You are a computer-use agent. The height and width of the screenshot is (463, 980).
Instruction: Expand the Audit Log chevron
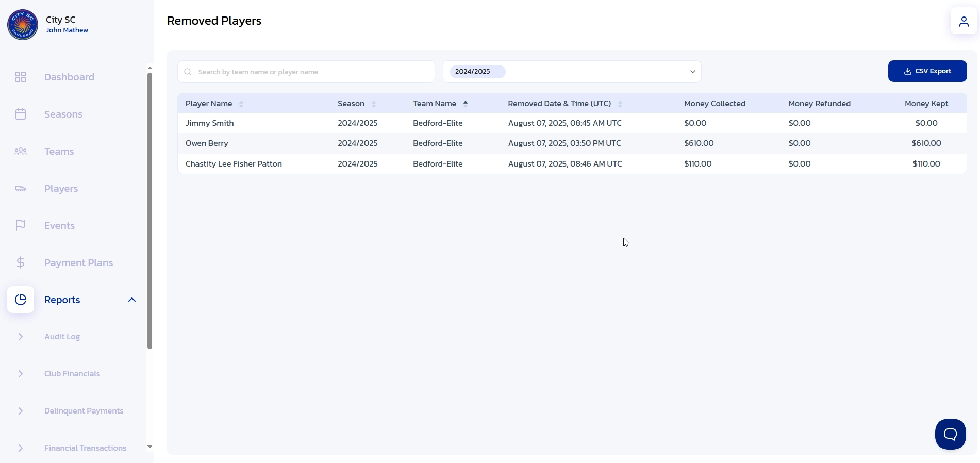tap(21, 337)
